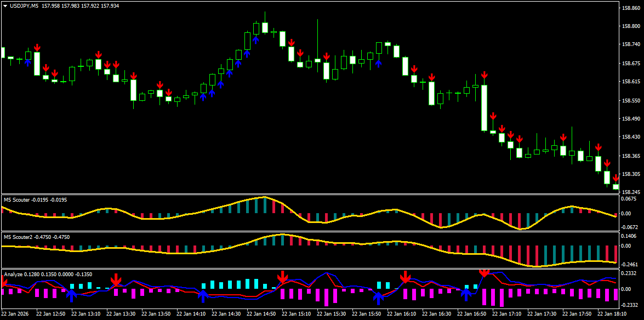This screenshot has height=320, width=644.
Task: Click the topmost blue buy arrow near the 14:50 high
Action: click(256, 40)
